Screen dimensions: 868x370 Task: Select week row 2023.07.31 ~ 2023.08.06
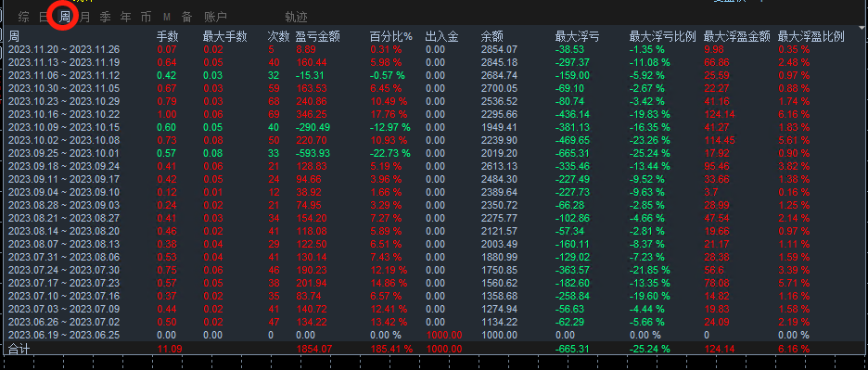tap(434, 257)
